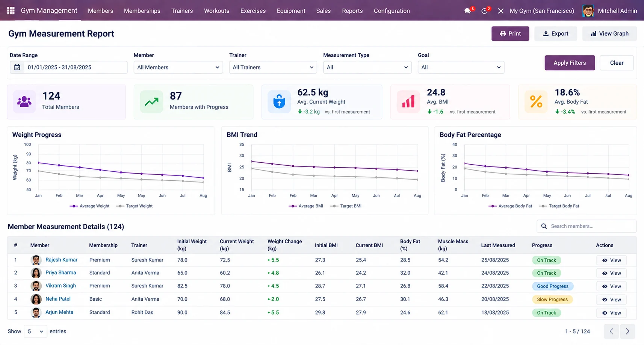Screen dimensions: 644x345
Task: Open Rajesh Kumar member link
Action: (61, 260)
